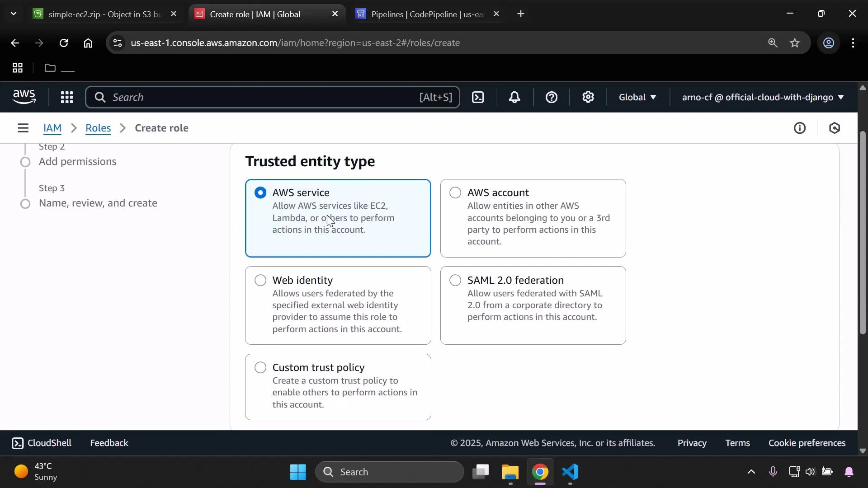
Task: Click the AWS home logo
Action: 24,97
